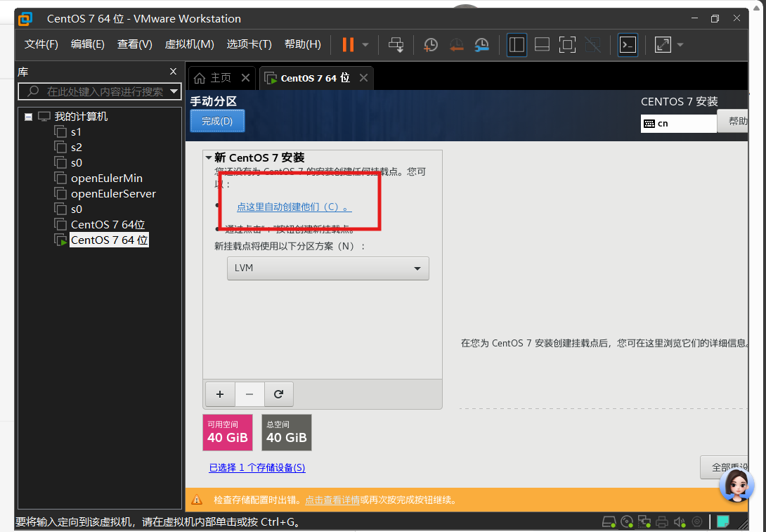Click the 总空间 40 GiB gray box
This screenshot has width=766, height=532.
click(x=287, y=432)
